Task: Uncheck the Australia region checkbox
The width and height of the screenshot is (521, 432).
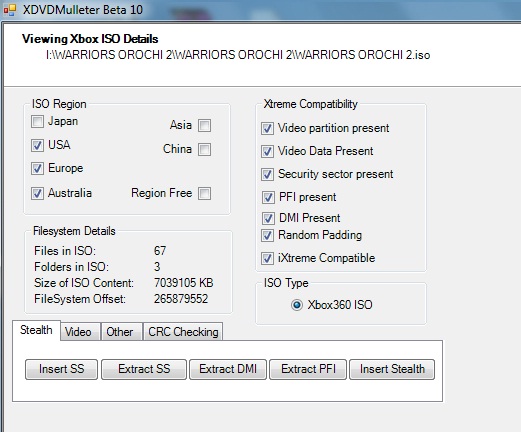Action: coord(37,193)
